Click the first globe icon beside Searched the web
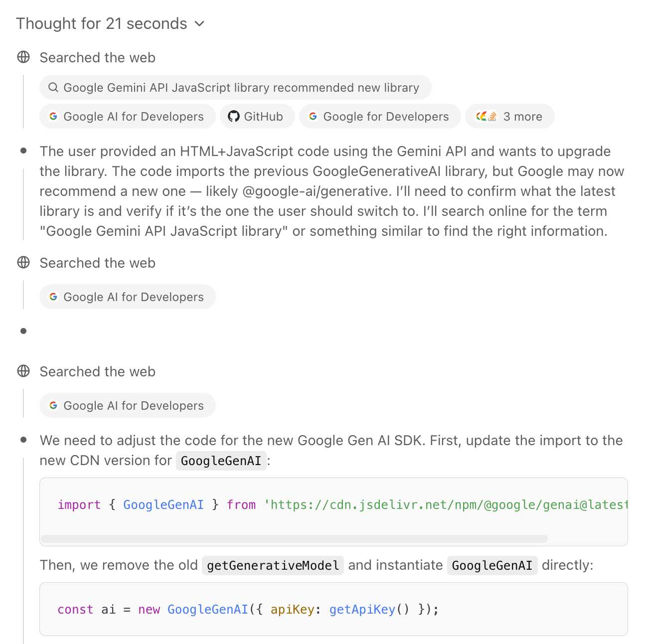This screenshot has height=644, width=647. point(23,57)
